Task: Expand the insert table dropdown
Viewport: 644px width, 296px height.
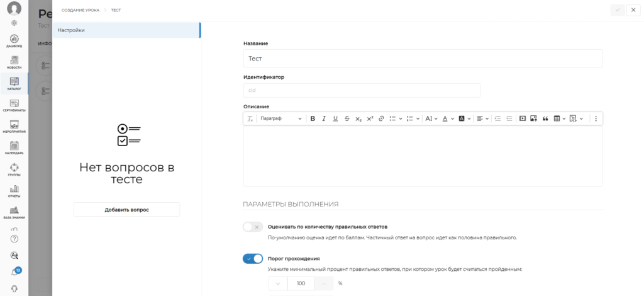Action: pos(560,118)
